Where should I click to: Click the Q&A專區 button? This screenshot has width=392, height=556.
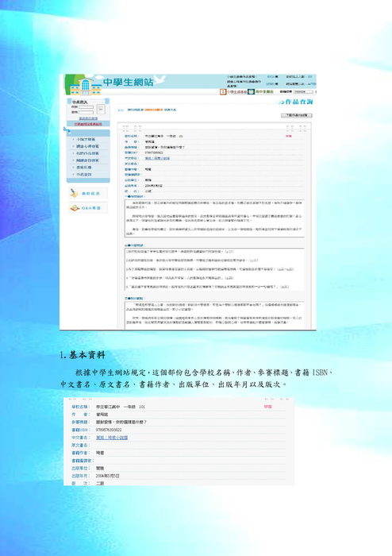tap(88, 208)
